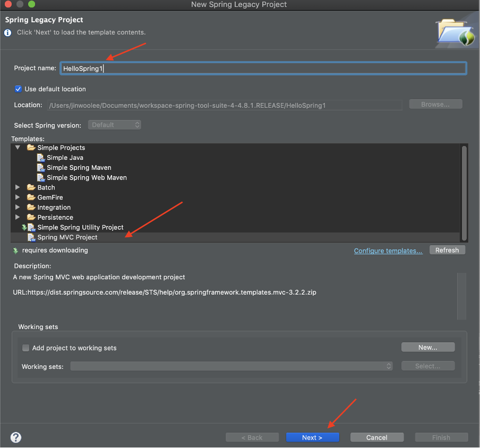Viewport: 480px width, 448px height.
Task: Click the Persistence folder icon
Action: tap(31, 217)
